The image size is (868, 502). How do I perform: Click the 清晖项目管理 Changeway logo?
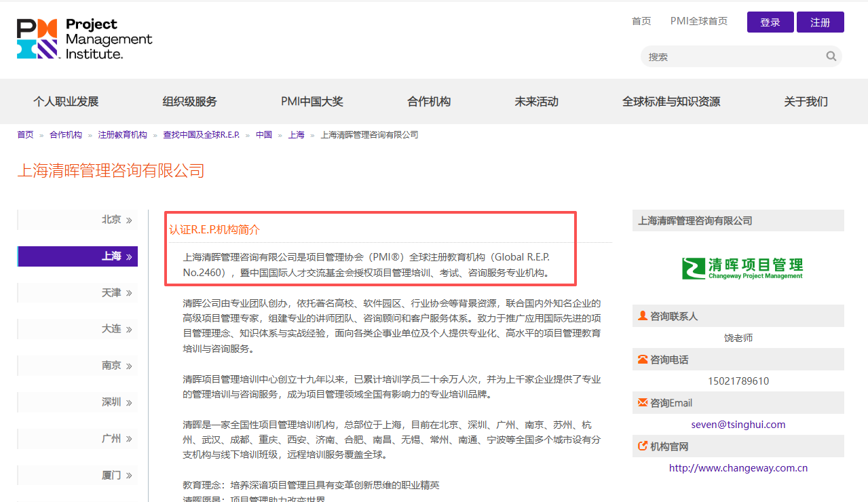[742, 268]
